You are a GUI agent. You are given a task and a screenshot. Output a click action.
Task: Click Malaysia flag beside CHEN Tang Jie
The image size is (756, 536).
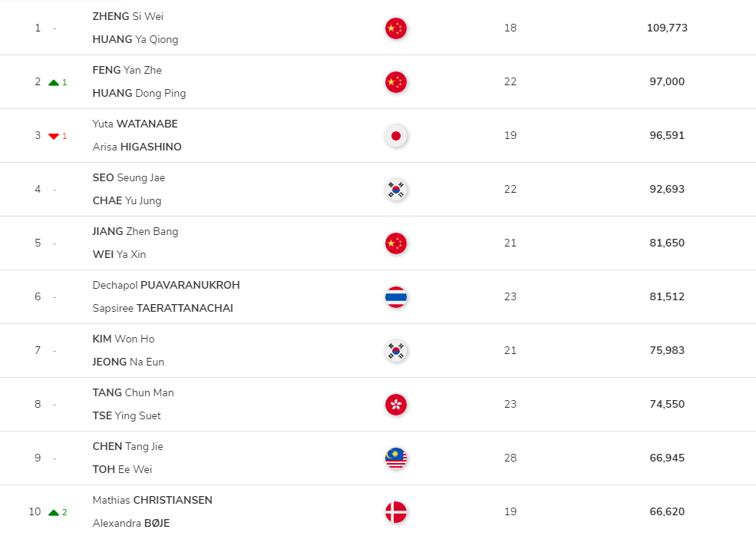click(x=396, y=458)
